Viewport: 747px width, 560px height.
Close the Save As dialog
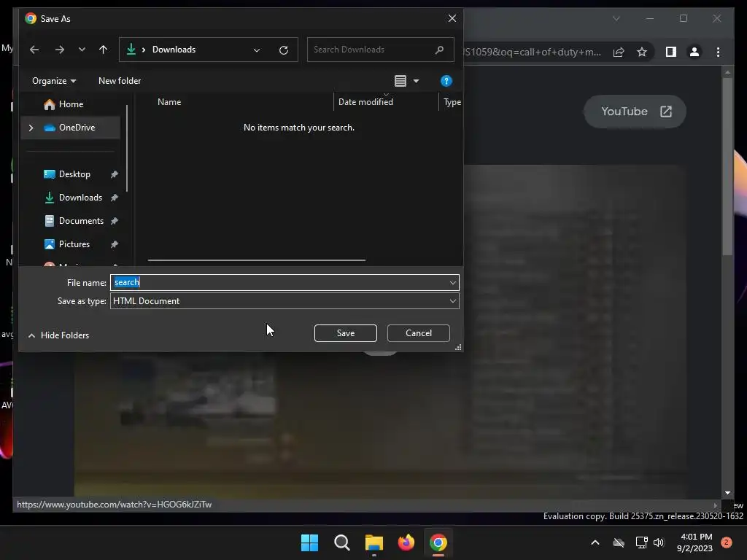452,18
